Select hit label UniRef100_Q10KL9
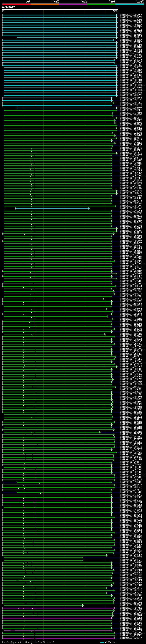This screenshot has width=146, height=644. (131, 628)
